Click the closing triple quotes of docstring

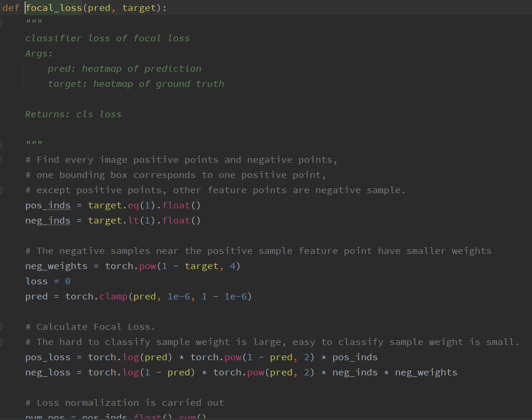[34, 143]
